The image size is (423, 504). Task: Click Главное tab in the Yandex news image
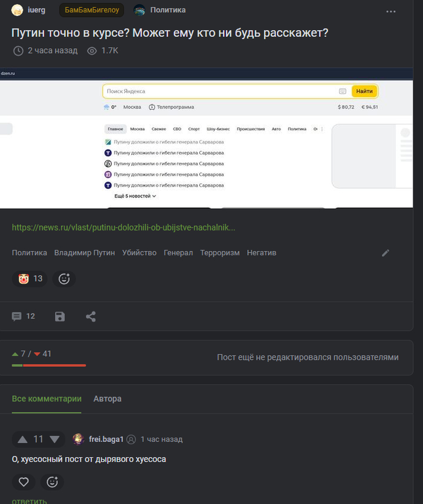tap(115, 129)
